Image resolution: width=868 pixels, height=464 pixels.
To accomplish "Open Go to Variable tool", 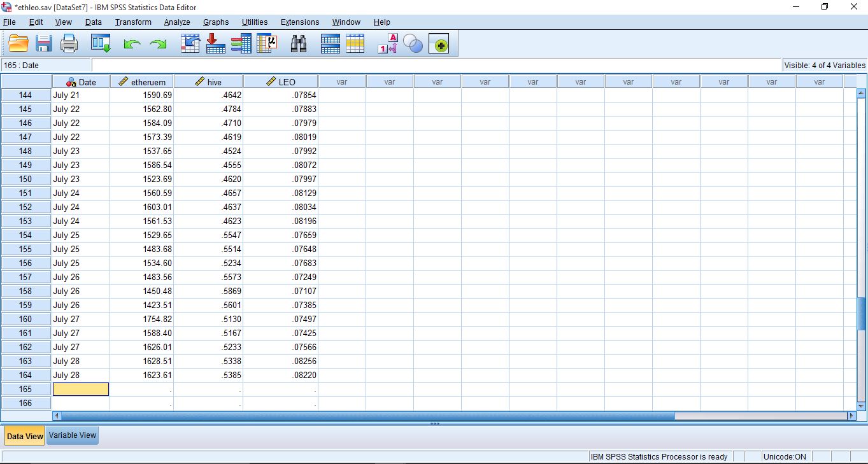I will 216,44.
